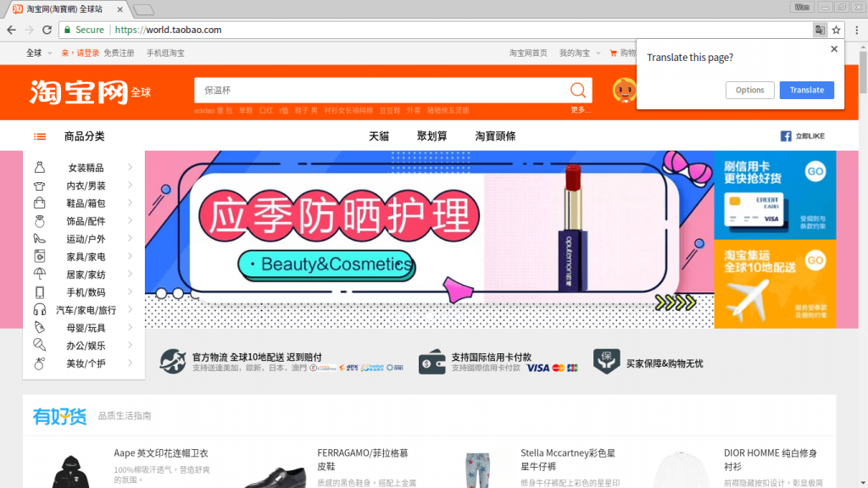Viewport: 868px width, 488px height.
Task: Close the Translate this page popup
Action: point(834,49)
